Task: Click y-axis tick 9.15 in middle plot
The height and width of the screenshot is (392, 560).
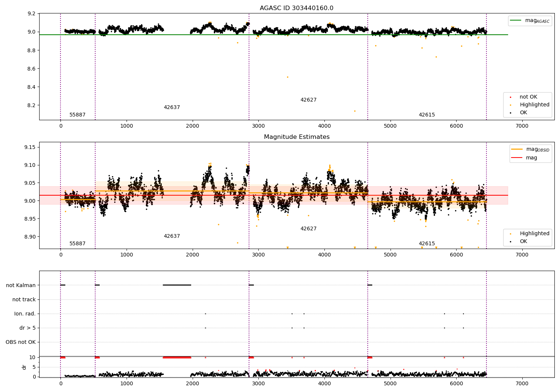Action: coord(30,147)
